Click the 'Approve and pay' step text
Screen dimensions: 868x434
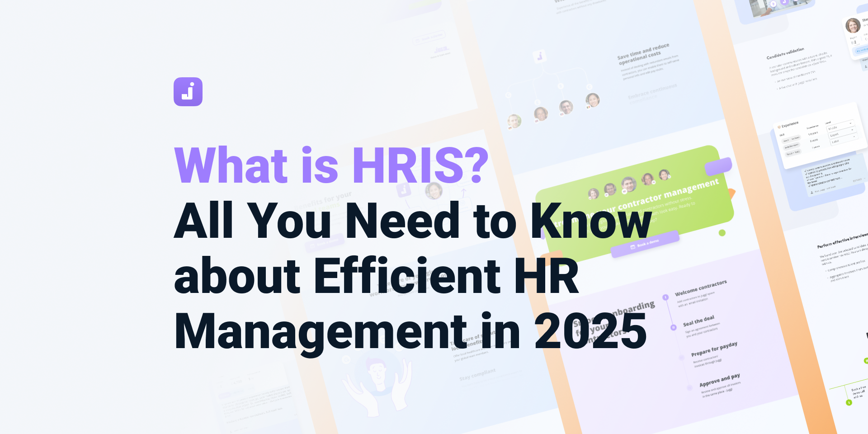pyautogui.click(x=719, y=380)
